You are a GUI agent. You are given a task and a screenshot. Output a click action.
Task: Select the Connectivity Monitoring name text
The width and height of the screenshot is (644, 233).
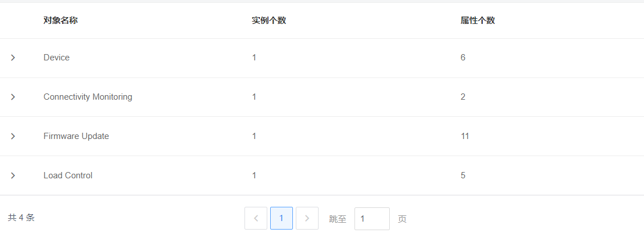pyautogui.click(x=88, y=97)
